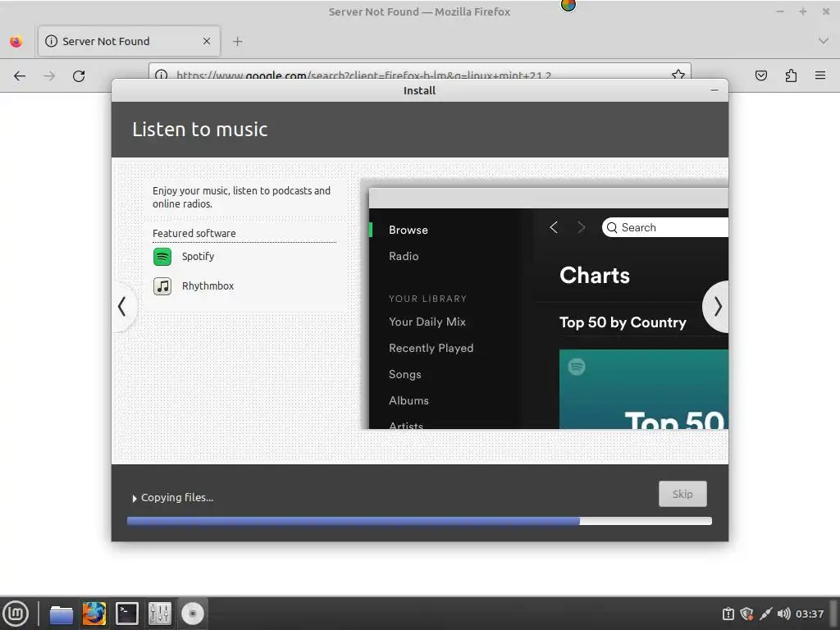Click Recently Played in slide image
Image resolution: width=840 pixels, height=630 pixels.
(x=431, y=348)
